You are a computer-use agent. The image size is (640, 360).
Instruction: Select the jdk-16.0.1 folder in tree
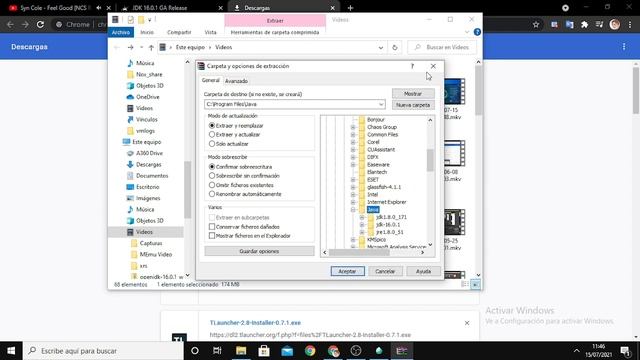coord(388,224)
